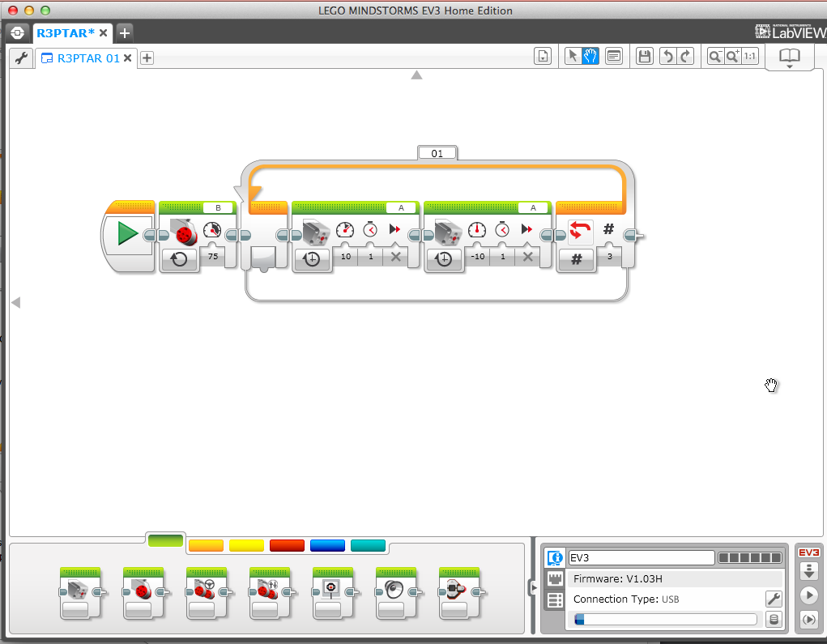The image size is (827, 644).
Task: Change loop mode count selector
Action: (x=577, y=259)
